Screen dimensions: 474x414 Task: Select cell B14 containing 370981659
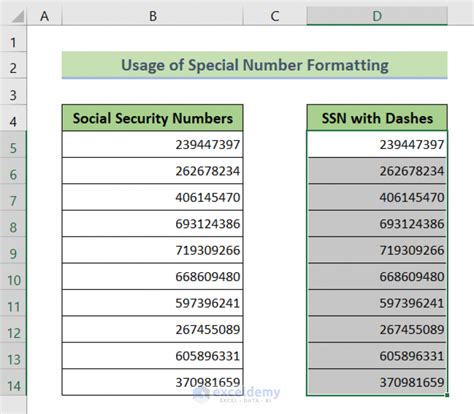coord(153,382)
